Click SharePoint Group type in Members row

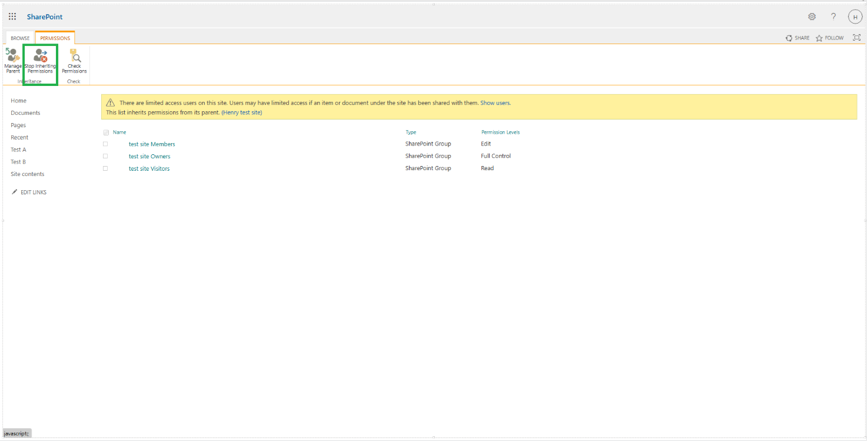click(x=428, y=144)
